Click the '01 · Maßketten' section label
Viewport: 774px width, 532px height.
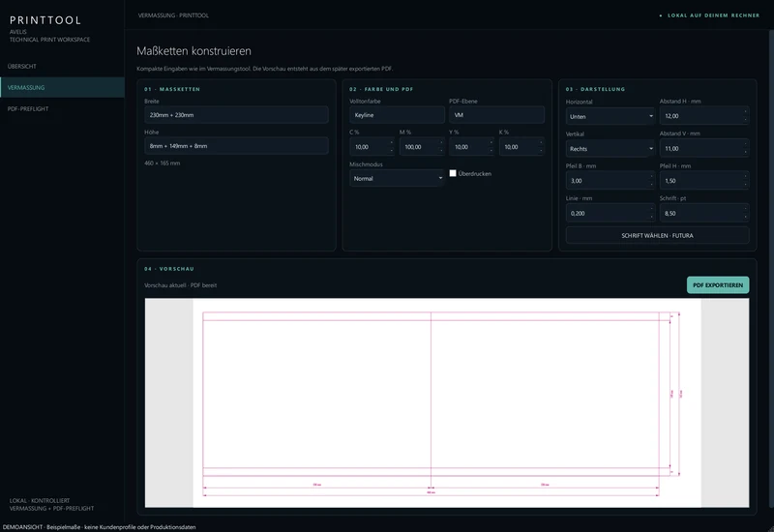click(172, 89)
